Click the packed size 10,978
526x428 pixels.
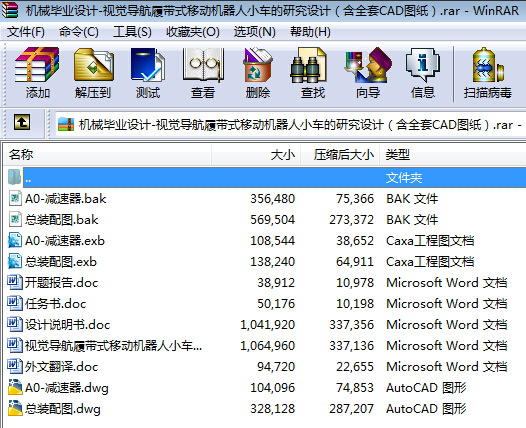point(355,283)
